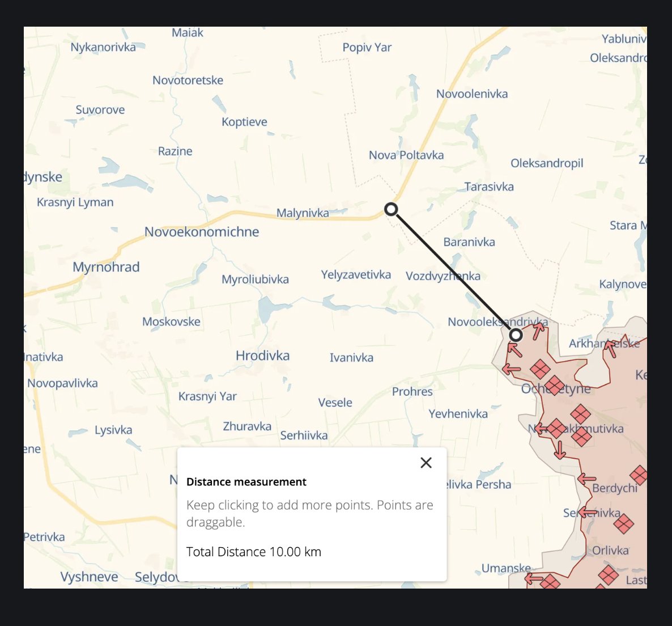Click the Total Distance 10.00 km readout
The height and width of the screenshot is (626, 672).
[254, 551]
